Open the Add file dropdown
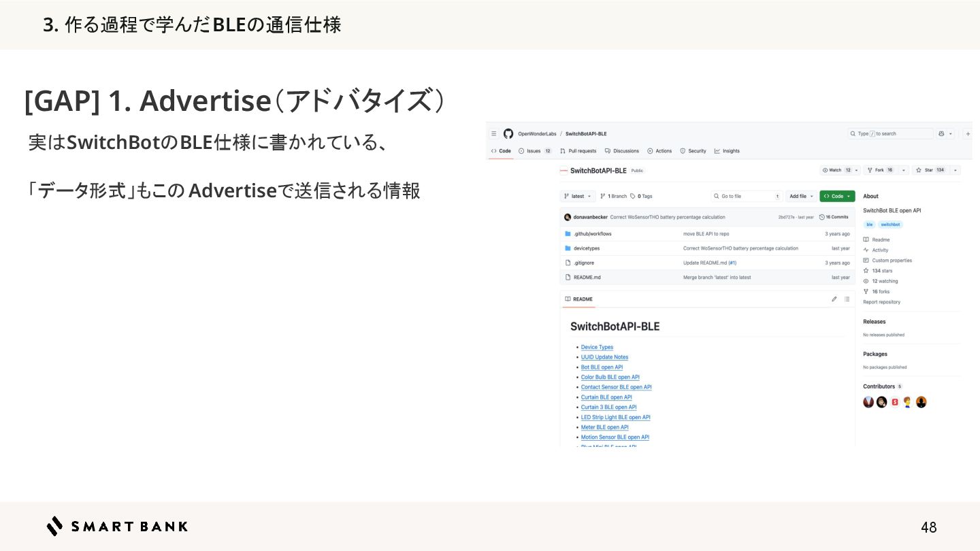980x551 pixels. [801, 196]
